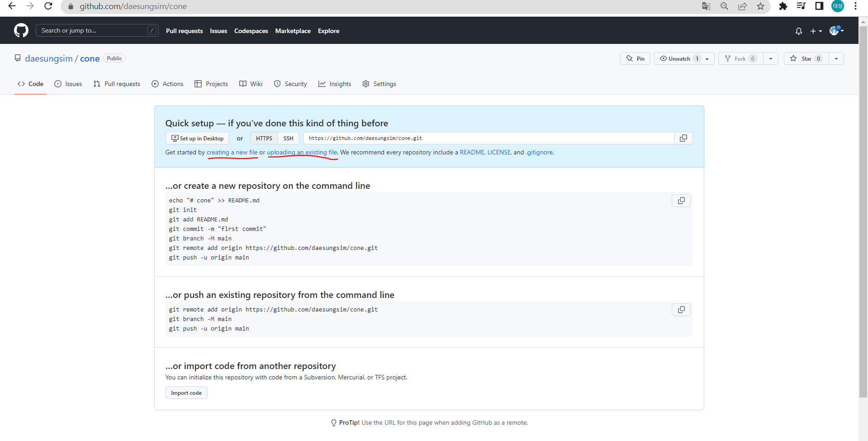This screenshot has height=441, width=868.
Task: Open the cone repository name link
Action: pos(90,58)
